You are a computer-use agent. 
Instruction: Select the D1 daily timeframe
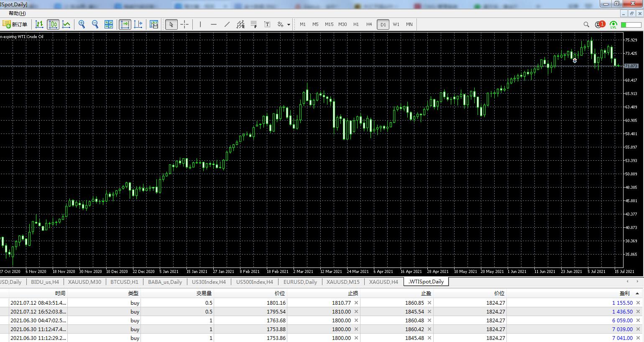[x=383, y=24]
